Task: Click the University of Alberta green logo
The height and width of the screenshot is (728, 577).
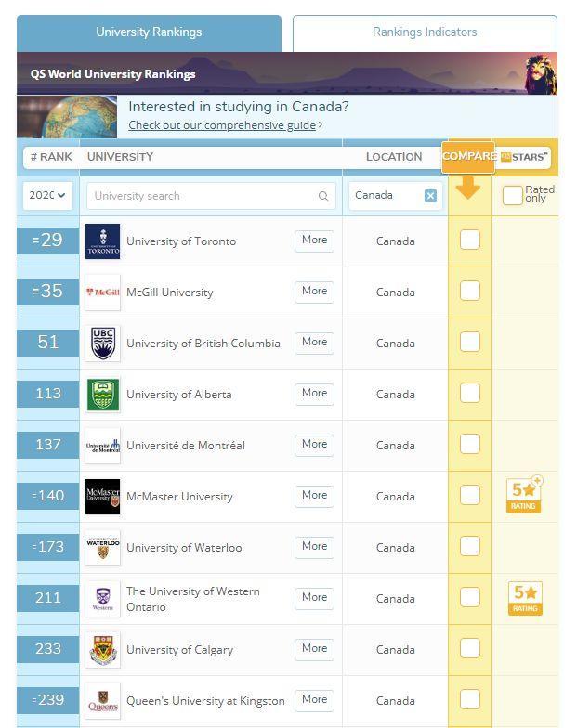Action: 102,394
